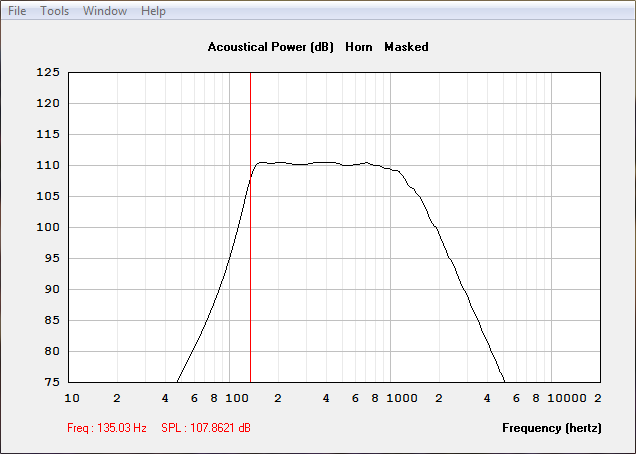Click the 'Frequency (hertz)' axis label
636x454 pixels.
552,428
